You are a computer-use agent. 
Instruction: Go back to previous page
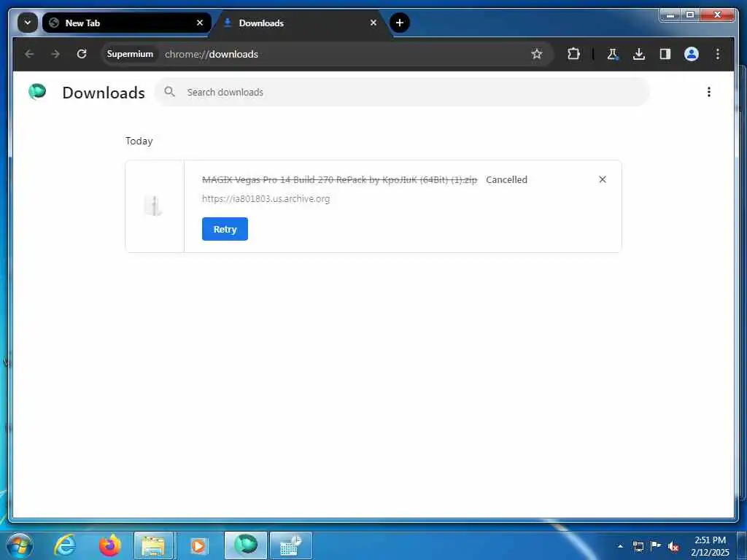click(x=29, y=54)
